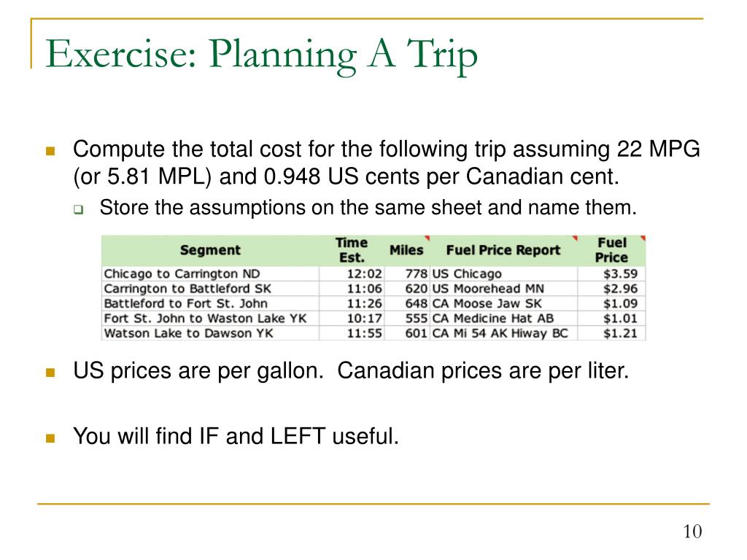Viewport: 747px width, 560px height.
Task: Click the Time Est. column header
Action: coord(352,251)
